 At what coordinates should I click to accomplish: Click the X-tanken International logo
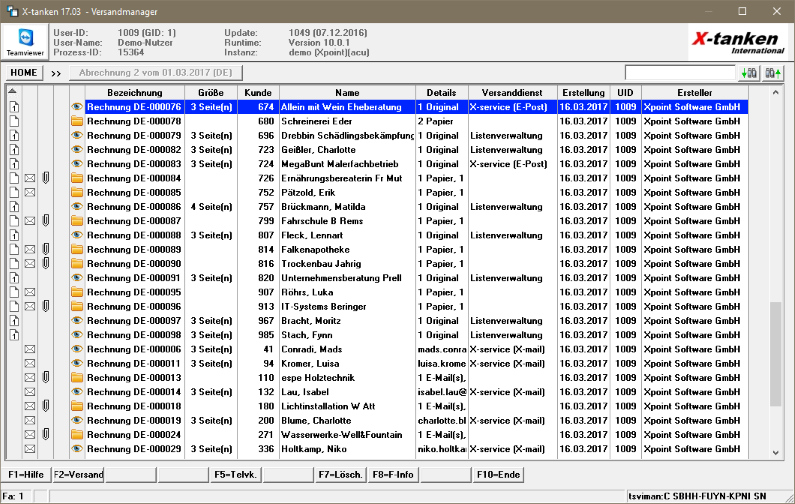tap(738, 42)
